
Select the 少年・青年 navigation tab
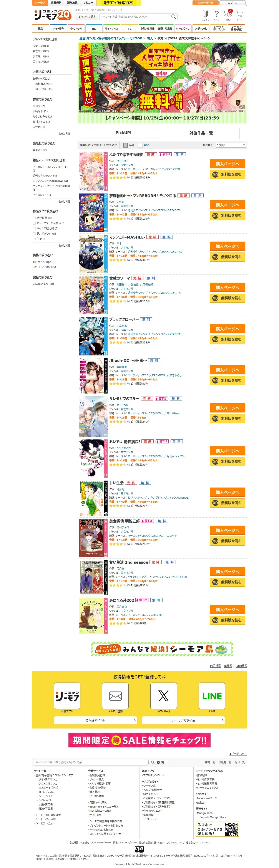point(58,29)
